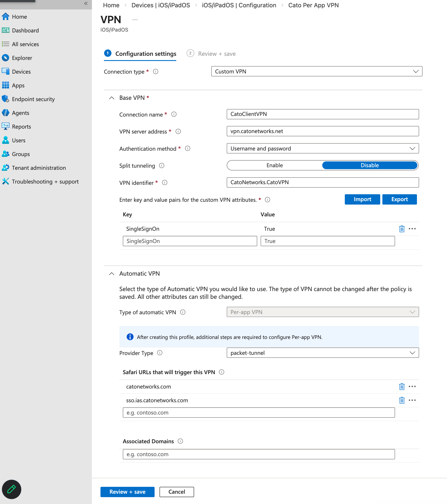Go to Cato Per App VPN breadcrumb
447x504 pixels.
click(x=313, y=5)
